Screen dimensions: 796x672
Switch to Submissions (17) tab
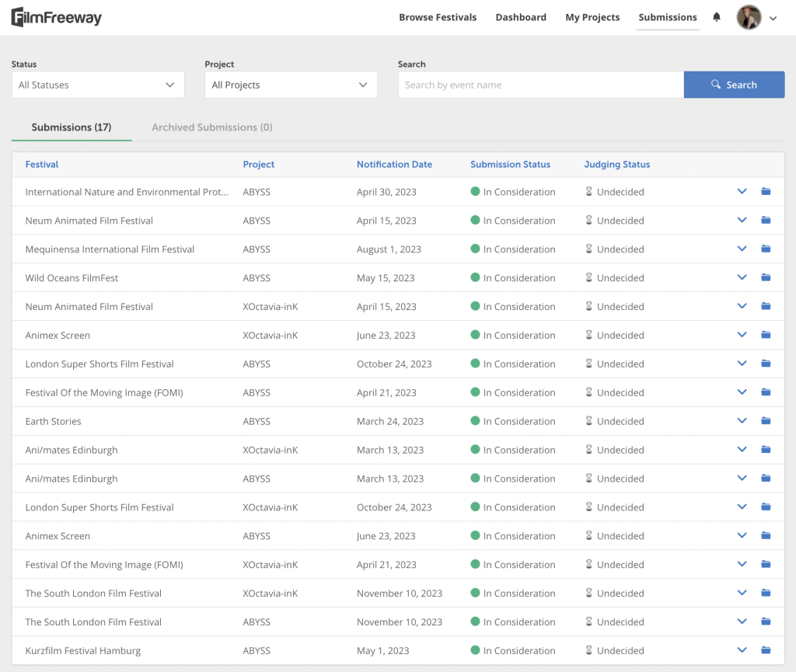coord(72,127)
